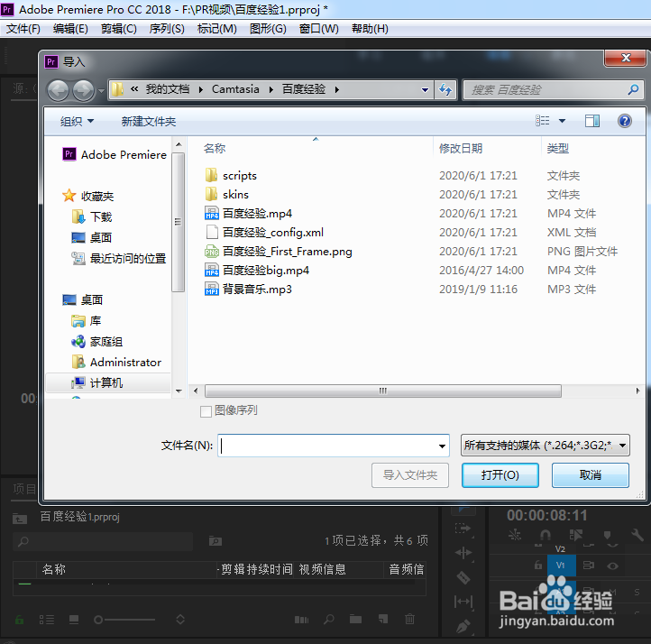
Task: Select Adobe Premiere in the sidebar
Action: click(115, 154)
